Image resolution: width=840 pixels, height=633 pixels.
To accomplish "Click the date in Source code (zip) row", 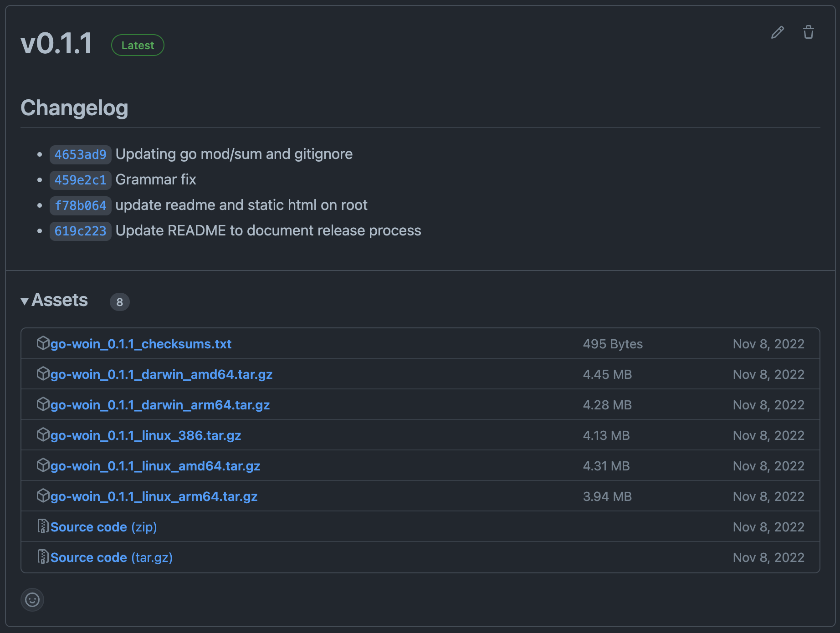I will pyautogui.click(x=768, y=527).
